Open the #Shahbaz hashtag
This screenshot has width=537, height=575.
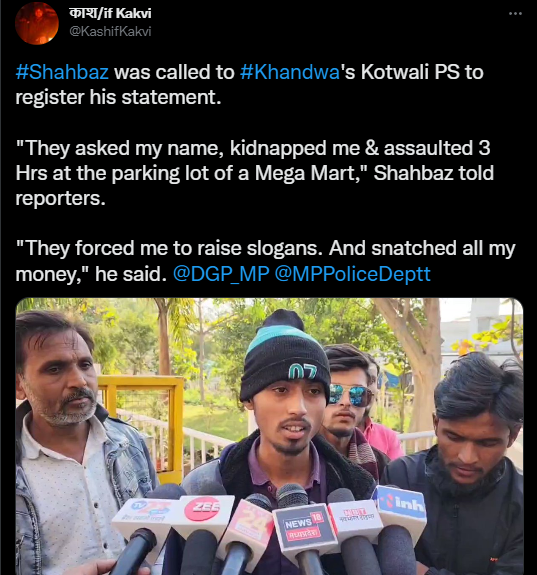coord(62,72)
